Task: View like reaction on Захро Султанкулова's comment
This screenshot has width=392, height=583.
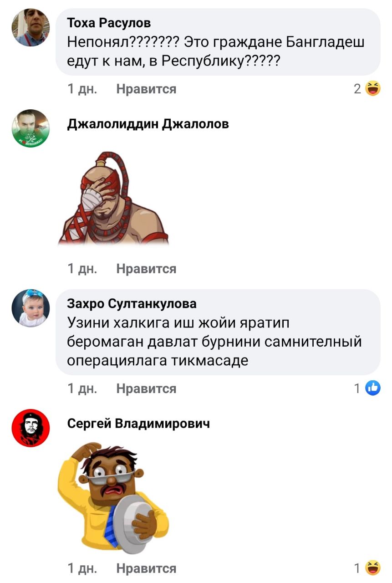Action: tap(367, 389)
